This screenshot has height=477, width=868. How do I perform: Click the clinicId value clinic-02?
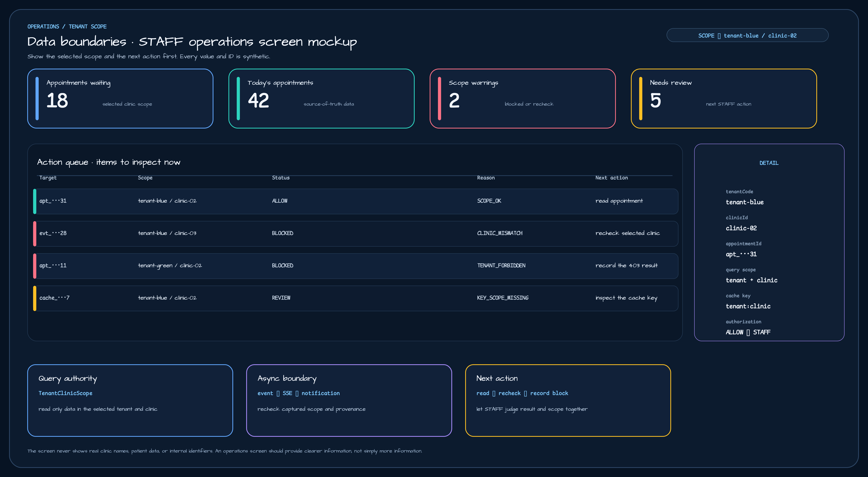coord(741,228)
